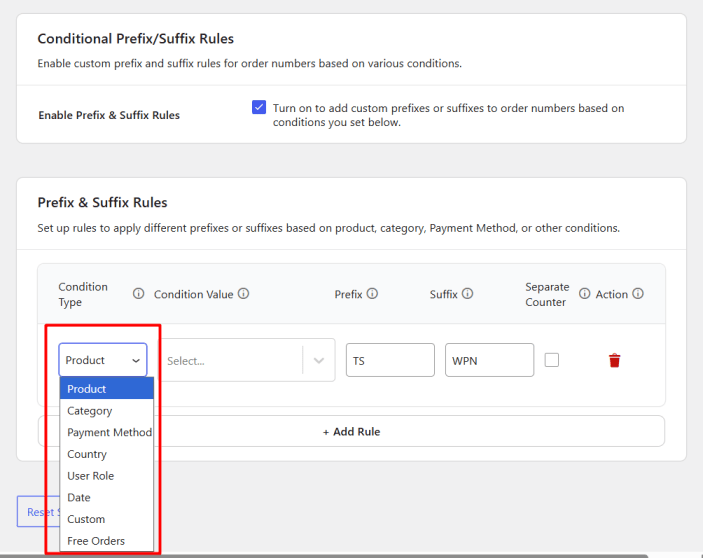Click the Prefix column info icon
The image size is (703, 558).
point(372,294)
